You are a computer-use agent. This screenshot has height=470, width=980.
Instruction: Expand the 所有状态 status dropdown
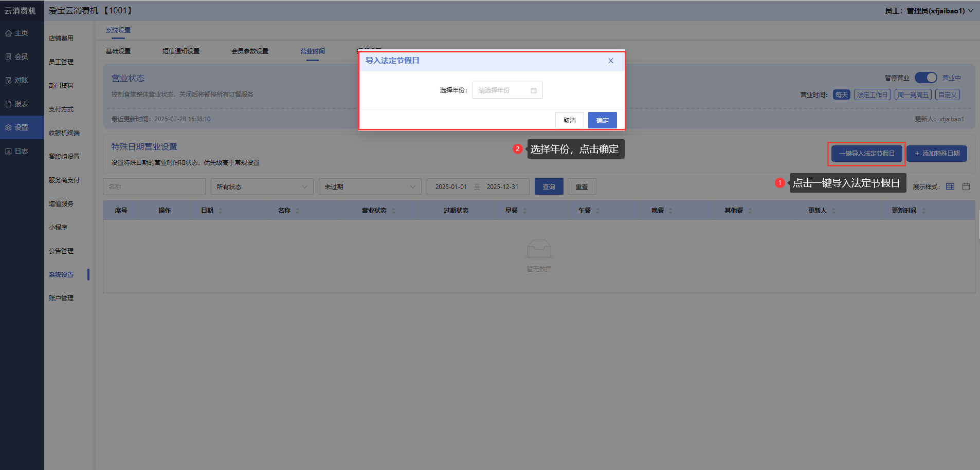[x=262, y=186]
